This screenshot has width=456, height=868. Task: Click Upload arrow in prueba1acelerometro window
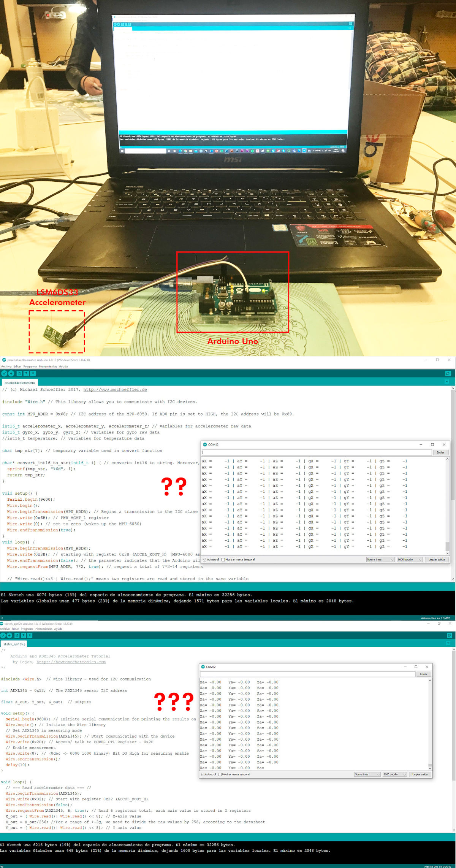point(11,373)
